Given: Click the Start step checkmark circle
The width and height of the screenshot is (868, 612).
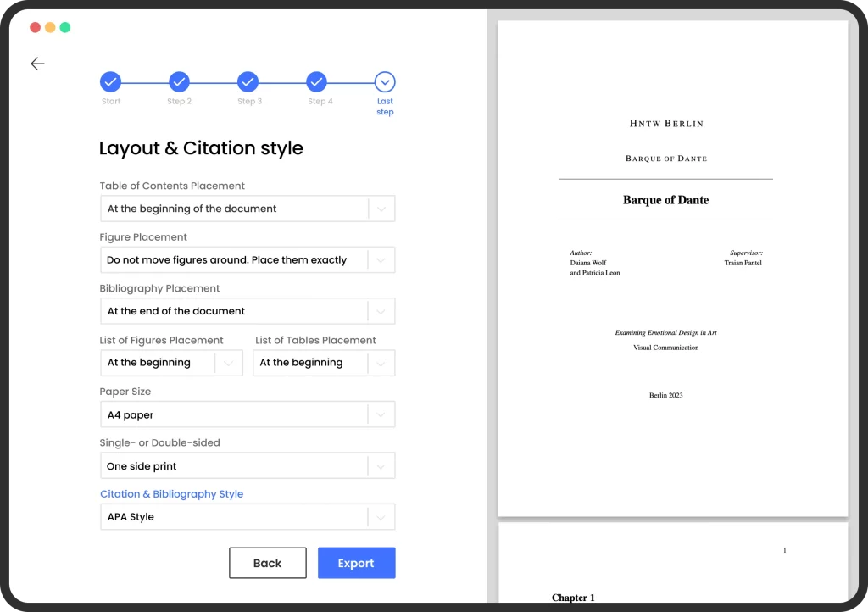Looking at the screenshot, I should coord(110,82).
